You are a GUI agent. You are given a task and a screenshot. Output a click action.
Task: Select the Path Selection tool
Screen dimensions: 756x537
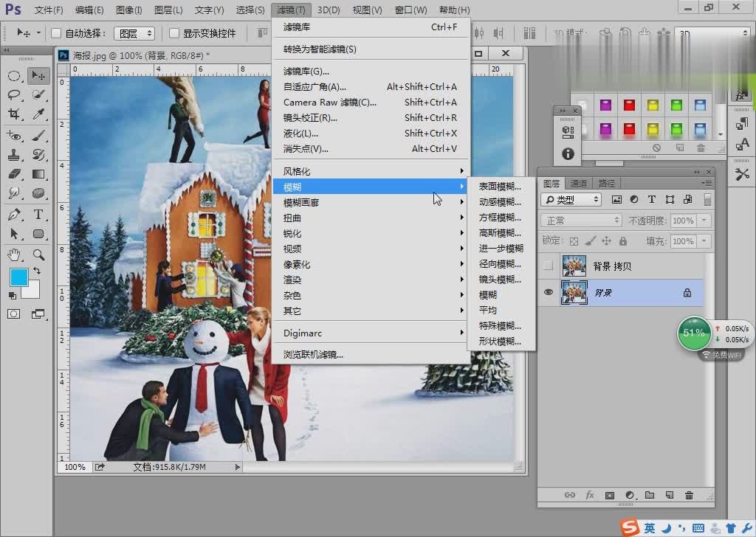(x=14, y=234)
